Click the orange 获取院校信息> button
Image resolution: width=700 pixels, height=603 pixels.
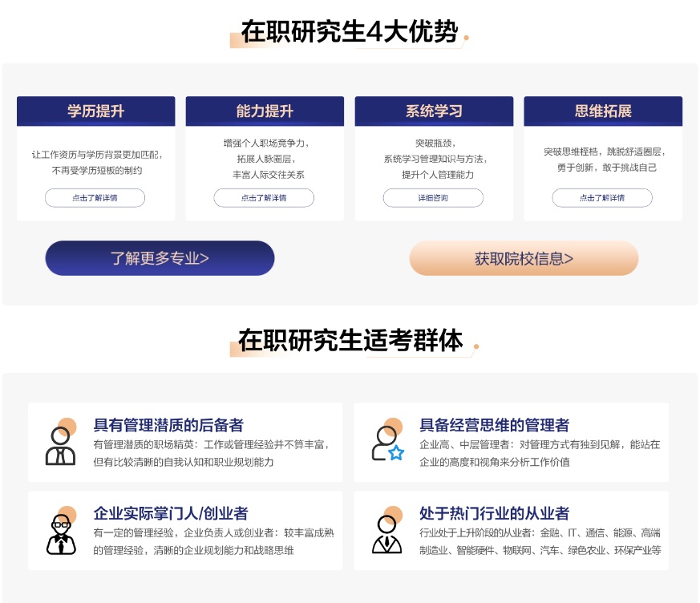pos(524,258)
